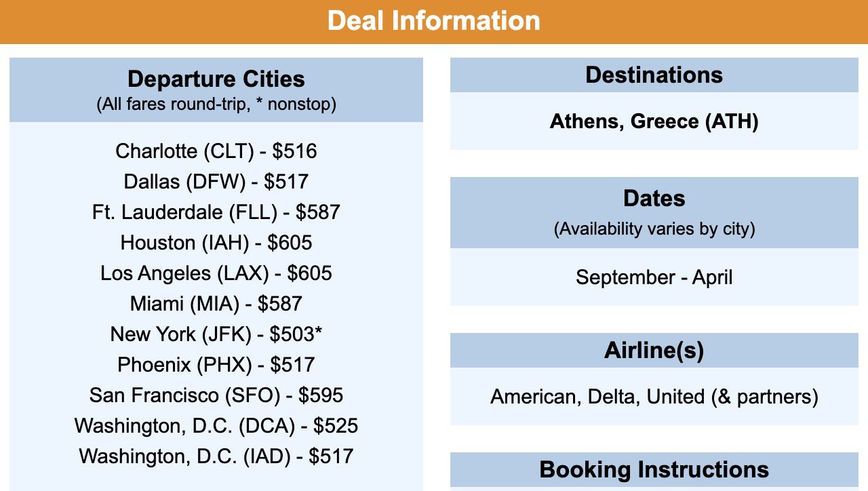Click the Charlotte (CLT) - $516 fare
This screenshot has width=868, height=491.
coord(216,151)
